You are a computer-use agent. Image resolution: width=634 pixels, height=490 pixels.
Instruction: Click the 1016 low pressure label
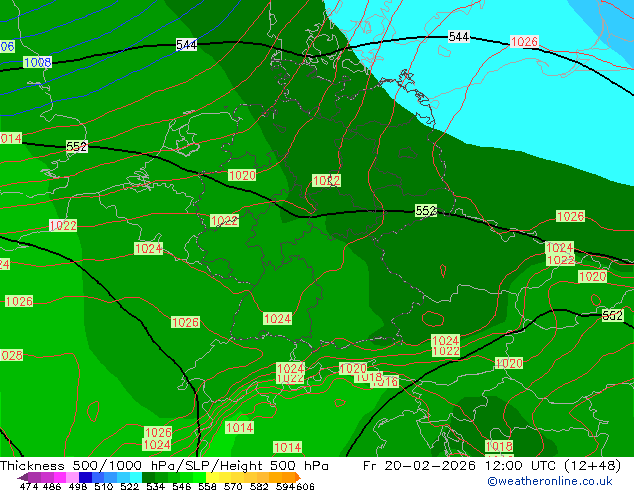click(388, 382)
